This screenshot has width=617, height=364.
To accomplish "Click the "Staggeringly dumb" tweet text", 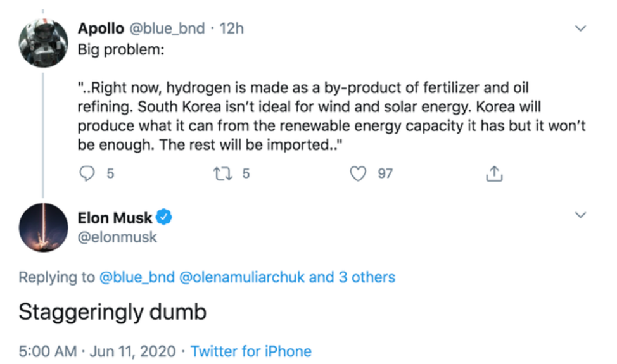I will (x=112, y=313).
